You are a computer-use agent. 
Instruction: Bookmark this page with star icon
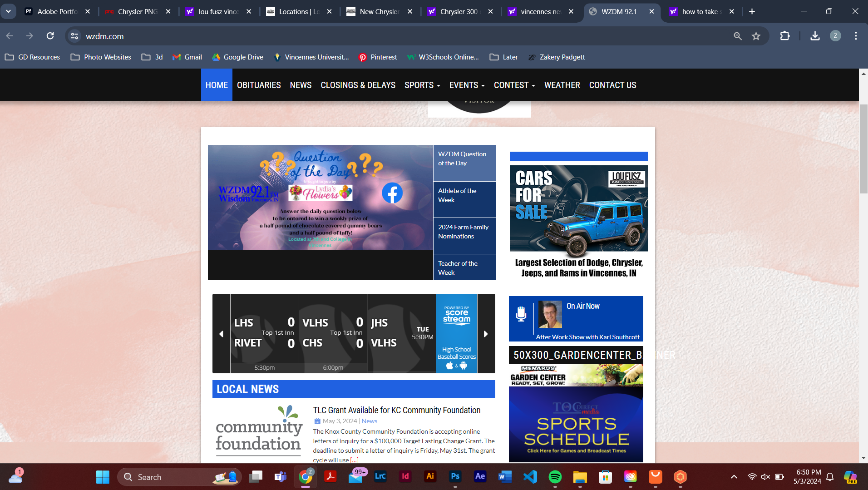click(756, 36)
